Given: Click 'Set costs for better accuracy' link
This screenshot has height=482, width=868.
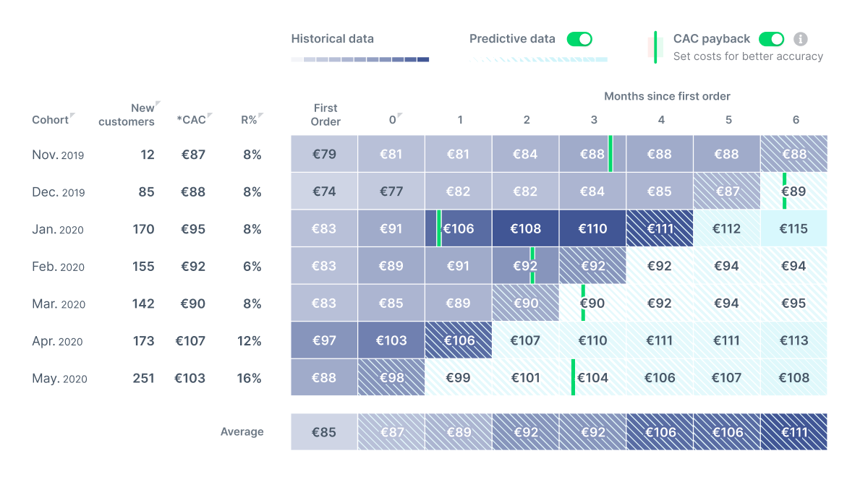Looking at the screenshot, I should pyautogui.click(x=748, y=56).
